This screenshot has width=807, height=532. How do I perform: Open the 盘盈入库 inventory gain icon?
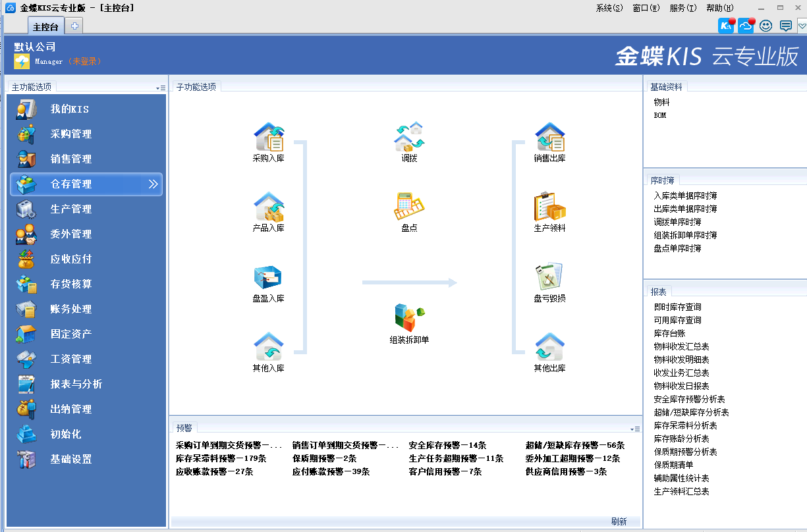269,278
